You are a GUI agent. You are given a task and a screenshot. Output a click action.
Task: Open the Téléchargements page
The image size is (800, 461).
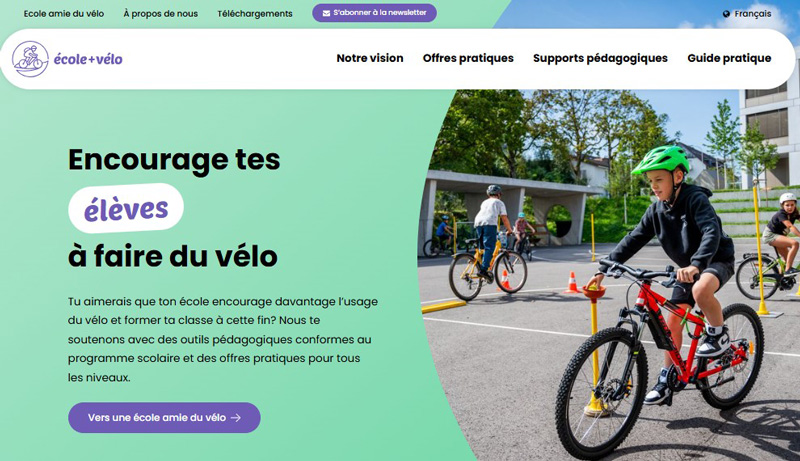255,14
